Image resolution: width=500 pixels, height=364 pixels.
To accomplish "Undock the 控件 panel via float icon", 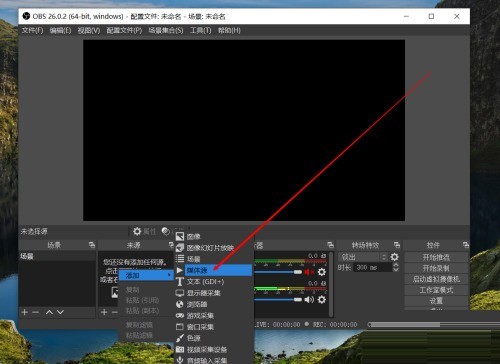I will pyautogui.click(x=466, y=245).
